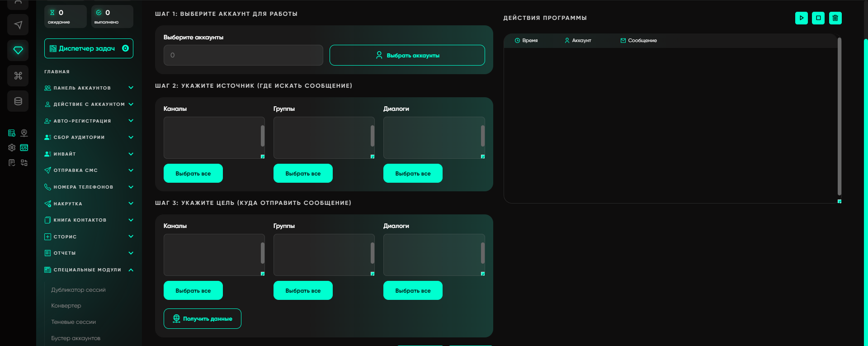Screen dimensions: 868x346
Task: Click the Выбрать аккаунты button
Action: point(407,55)
